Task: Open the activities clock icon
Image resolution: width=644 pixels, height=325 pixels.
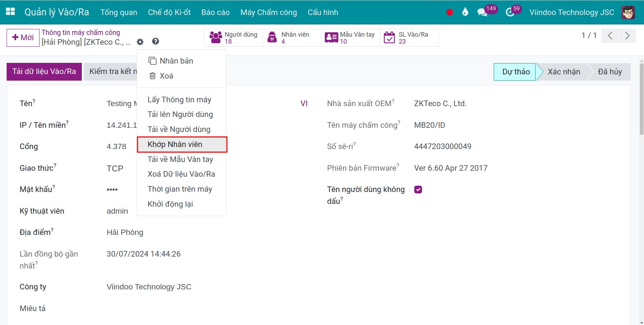Action: [510, 13]
